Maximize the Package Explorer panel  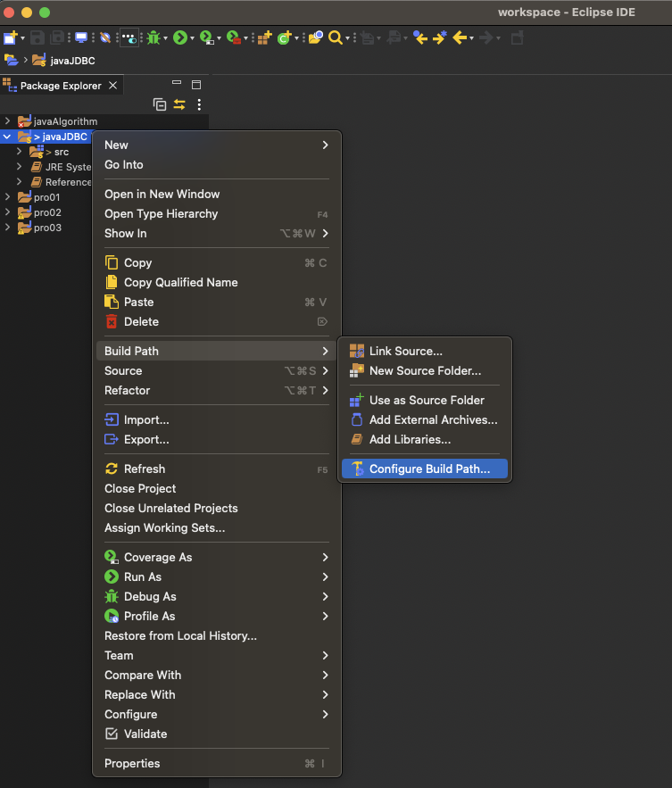196,85
